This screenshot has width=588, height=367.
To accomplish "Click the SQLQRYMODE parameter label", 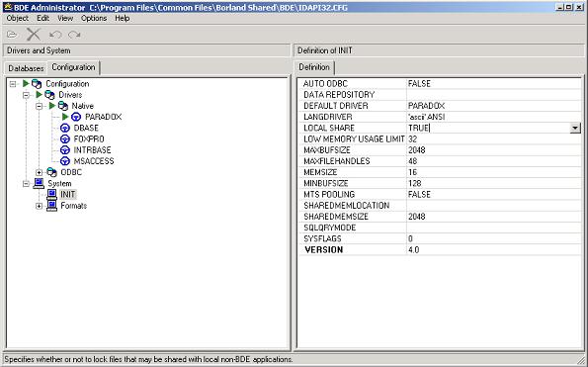I will (330, 228).
